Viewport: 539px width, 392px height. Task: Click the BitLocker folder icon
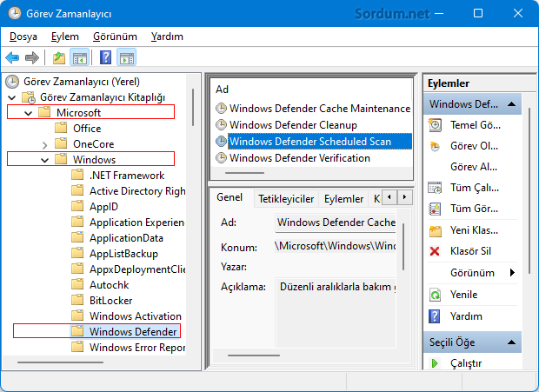pyautogui.click(x=77, y=300)
